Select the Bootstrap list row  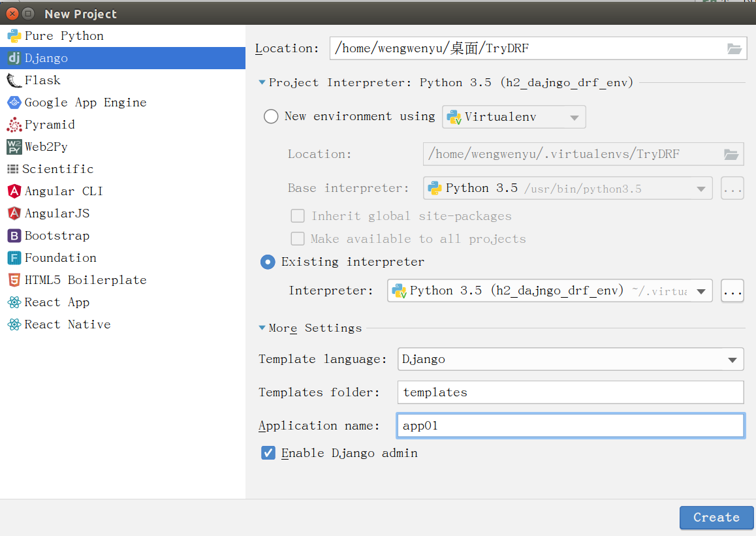(123, 235)
